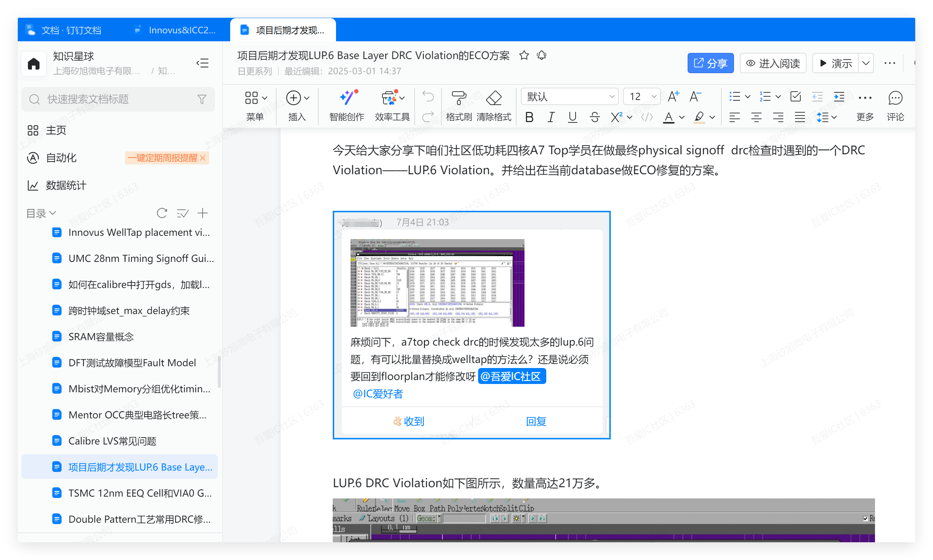This screenshot has height=560, width=933.
Task: Insert a checkbox task list
Action: 796,97
